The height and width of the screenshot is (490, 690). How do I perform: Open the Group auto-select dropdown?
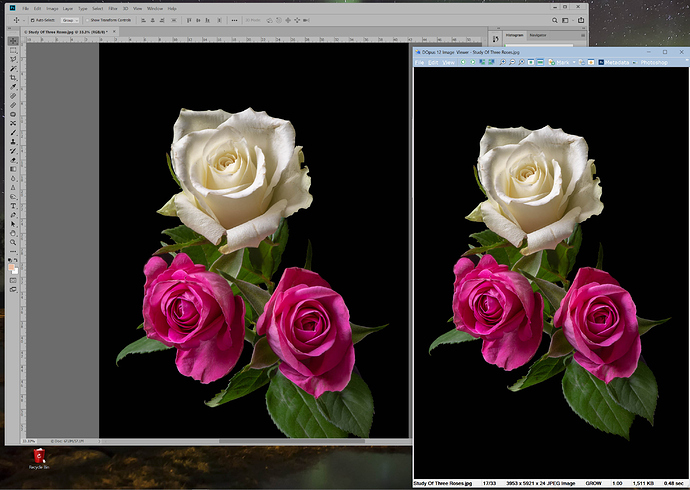tap(70, 20)
